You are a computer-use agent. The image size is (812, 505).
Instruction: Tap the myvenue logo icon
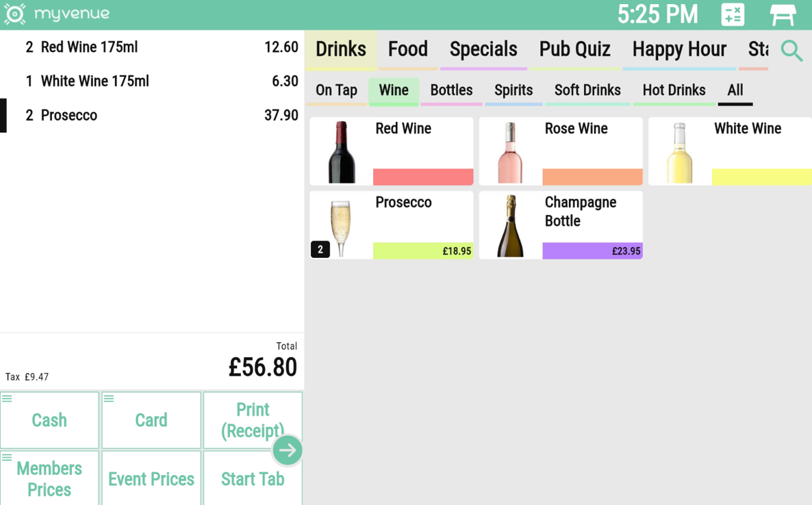(14, 14)
